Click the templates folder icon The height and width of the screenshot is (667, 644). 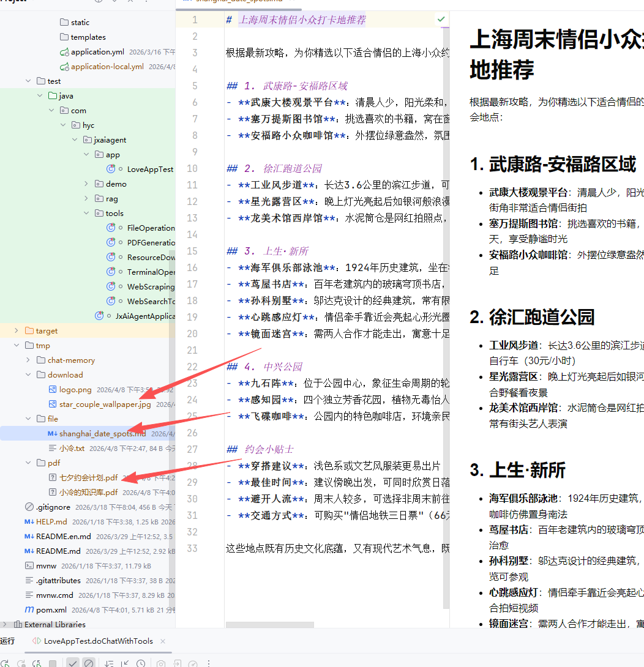click(x=64, y=37)
